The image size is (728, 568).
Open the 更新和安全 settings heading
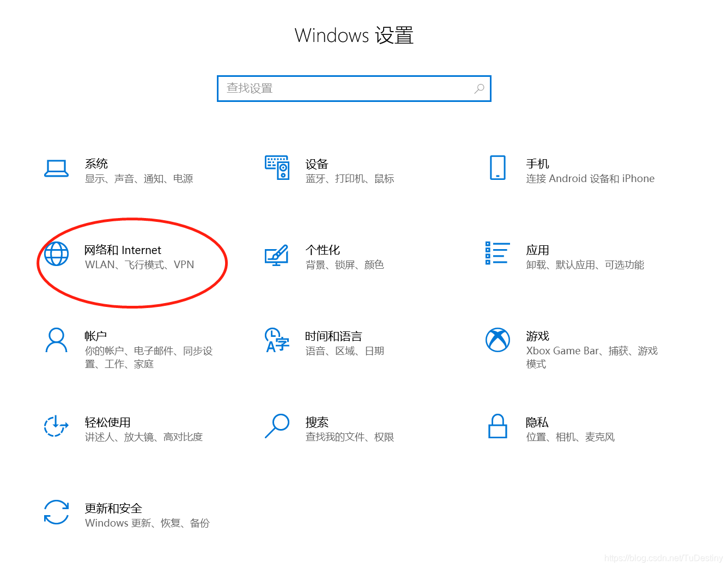113,509
